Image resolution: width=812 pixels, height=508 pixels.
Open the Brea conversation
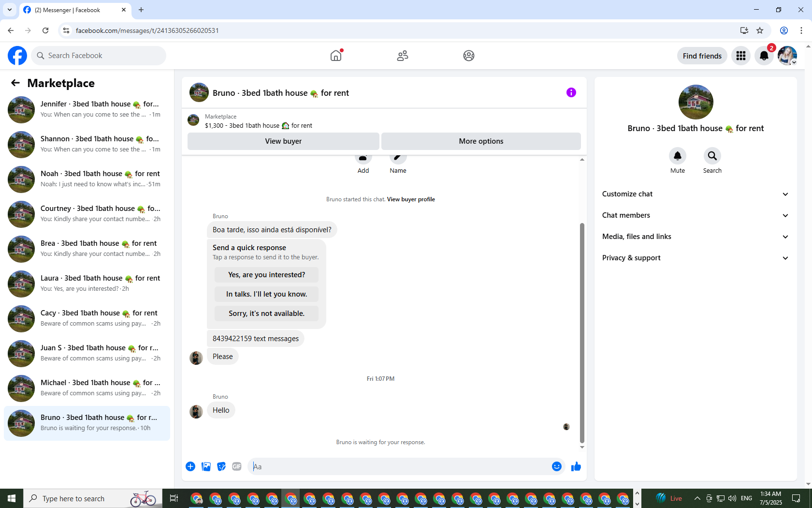pos(87,249)
